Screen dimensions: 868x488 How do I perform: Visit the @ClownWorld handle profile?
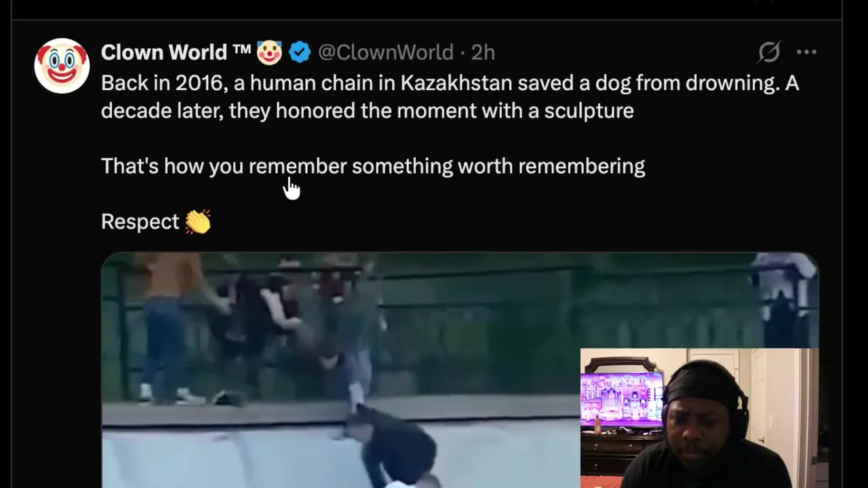[x=385, y=52]
